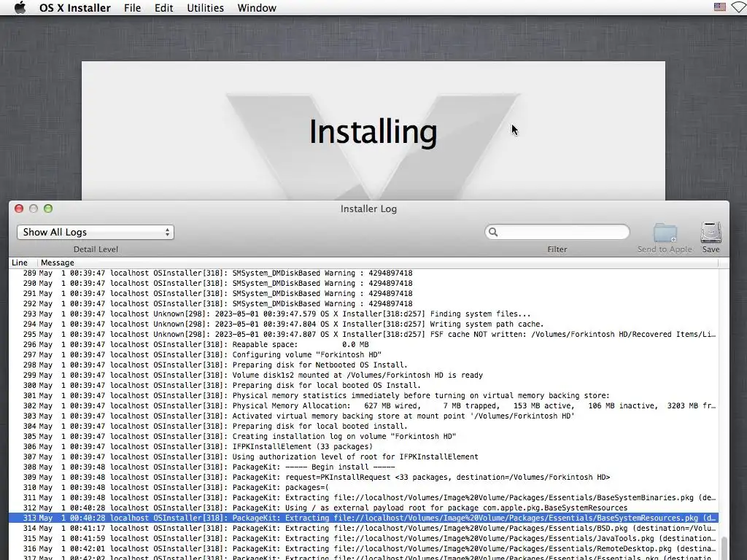Open the US flag input menu
Screen dimensions: 747x560
(720, 7)
